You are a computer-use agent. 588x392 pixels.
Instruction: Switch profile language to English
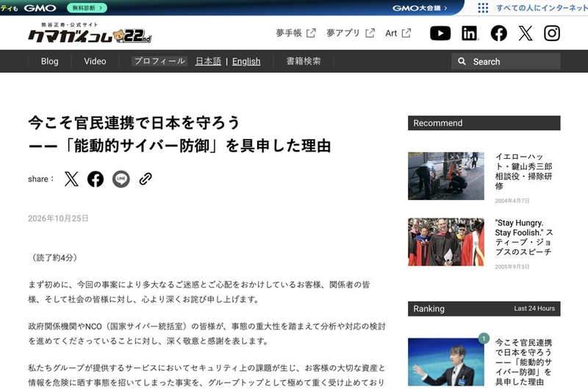click(x=246, y=62)
